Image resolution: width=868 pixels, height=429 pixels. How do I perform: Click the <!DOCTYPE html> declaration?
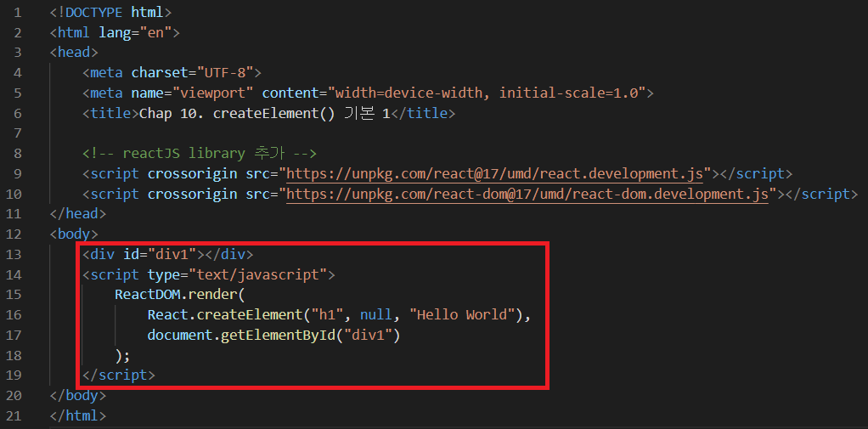[x=110, y=12]
